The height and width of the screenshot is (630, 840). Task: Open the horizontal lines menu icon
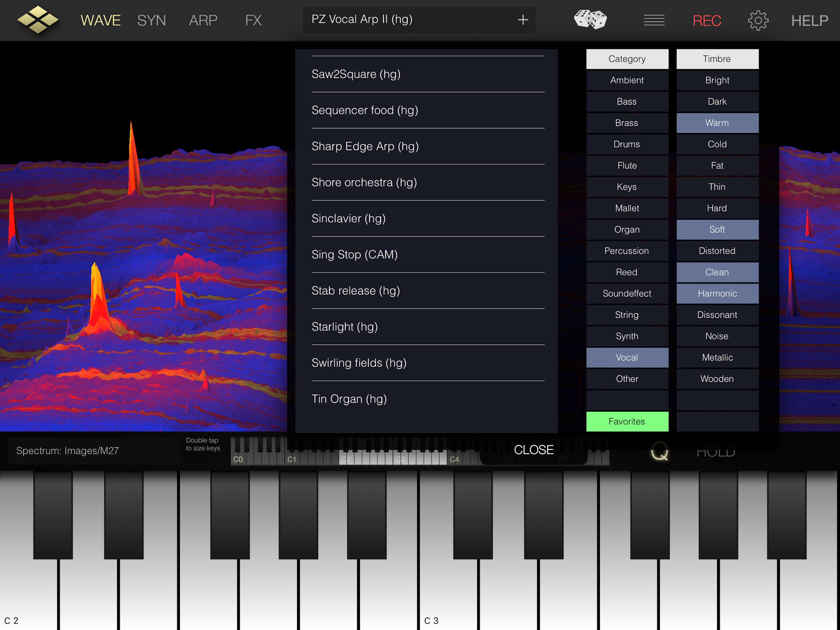pos(654,20)
